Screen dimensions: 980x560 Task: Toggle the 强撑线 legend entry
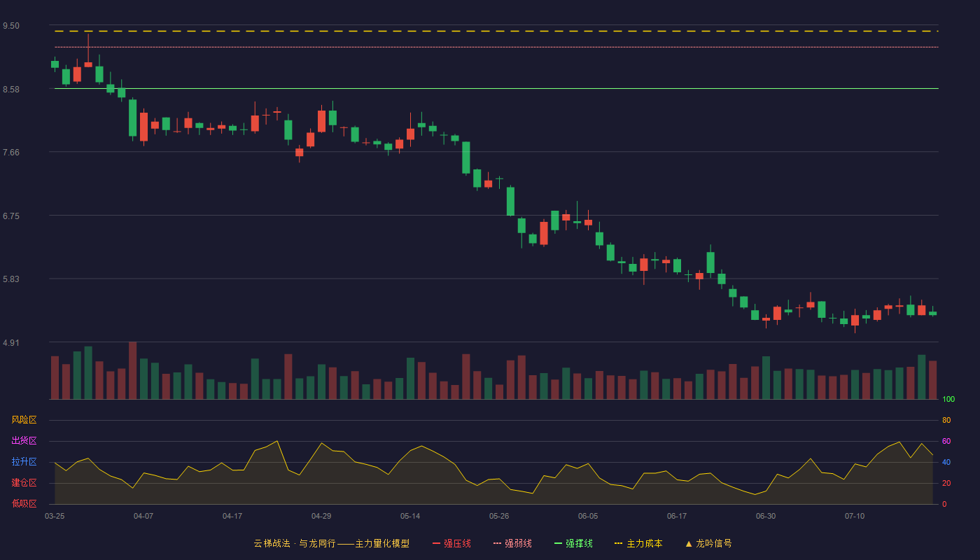[573, 543]
